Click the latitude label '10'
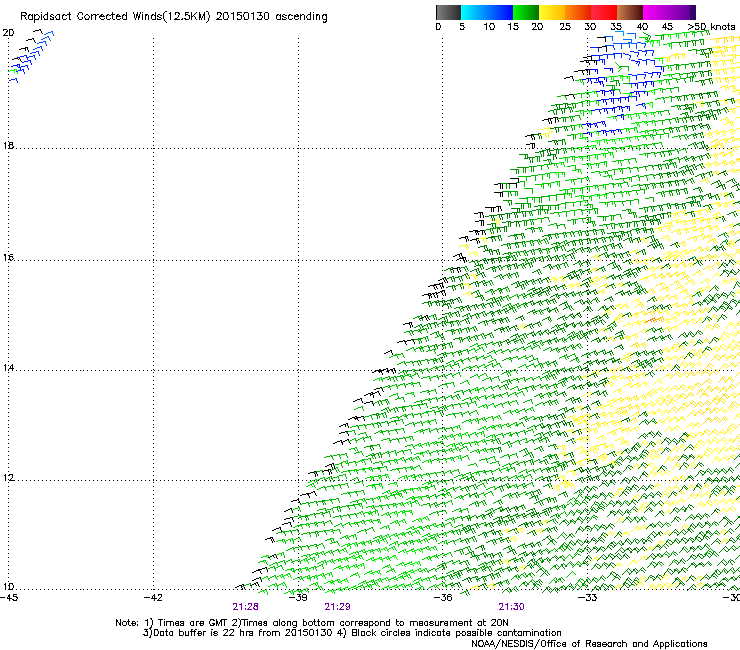 click(8, 587)
